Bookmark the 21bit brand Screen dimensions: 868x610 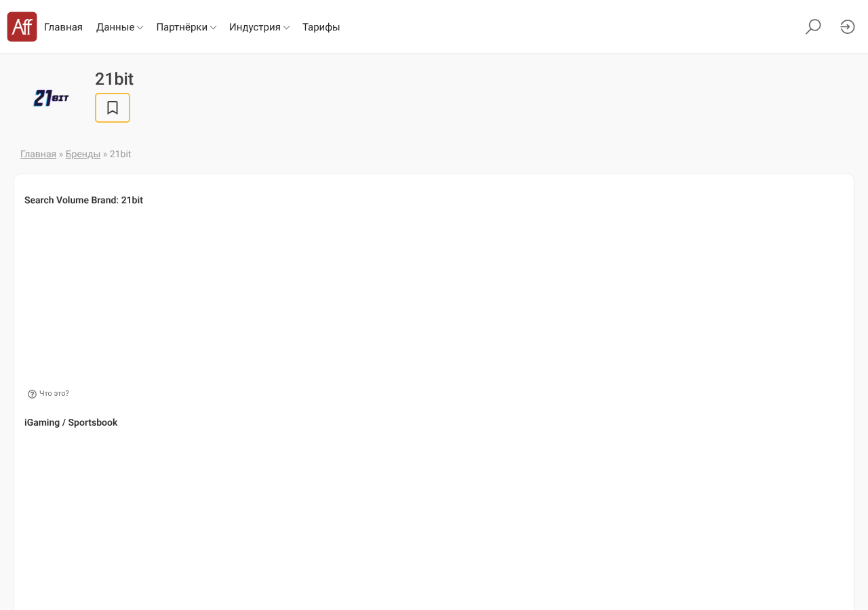[113, 108]
